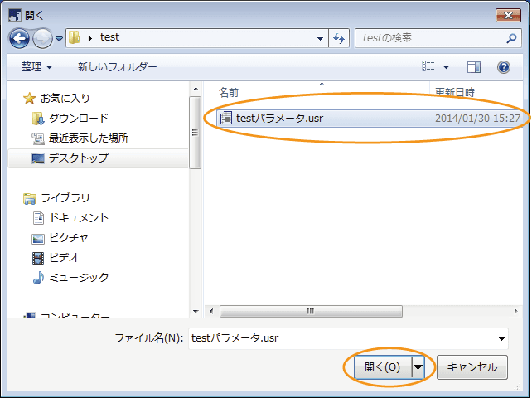The image size is (532, 398).
Task: Click the magnifier search icon
Action: coord(511,38)
